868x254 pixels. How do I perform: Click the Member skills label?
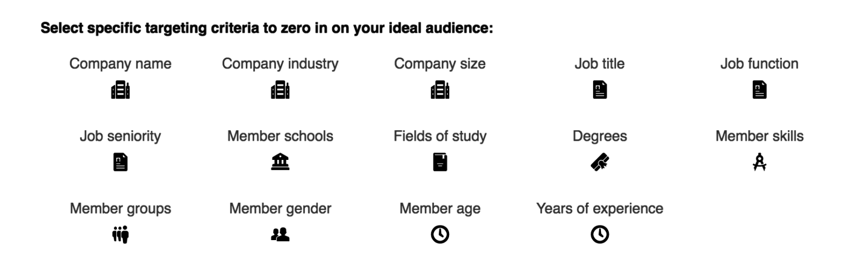coord(759,136)
